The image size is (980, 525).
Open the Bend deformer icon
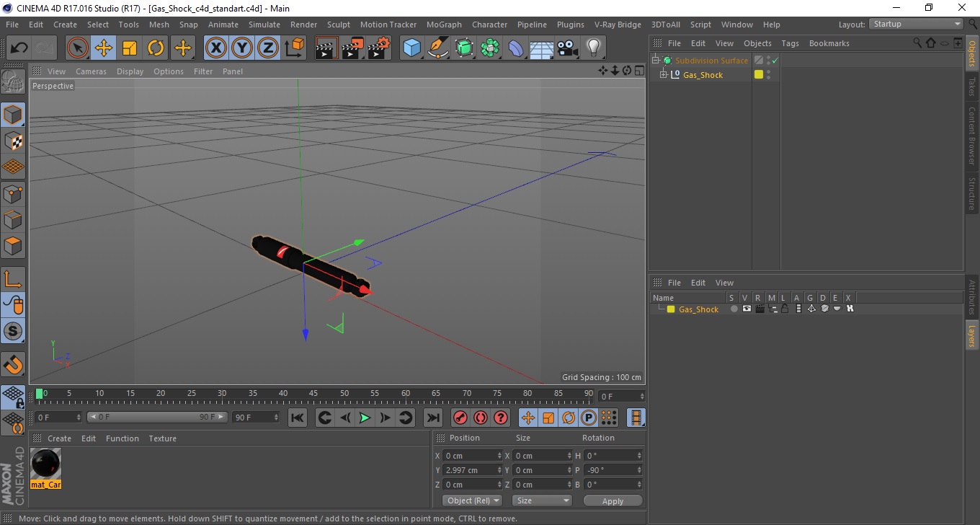point(516,48)
